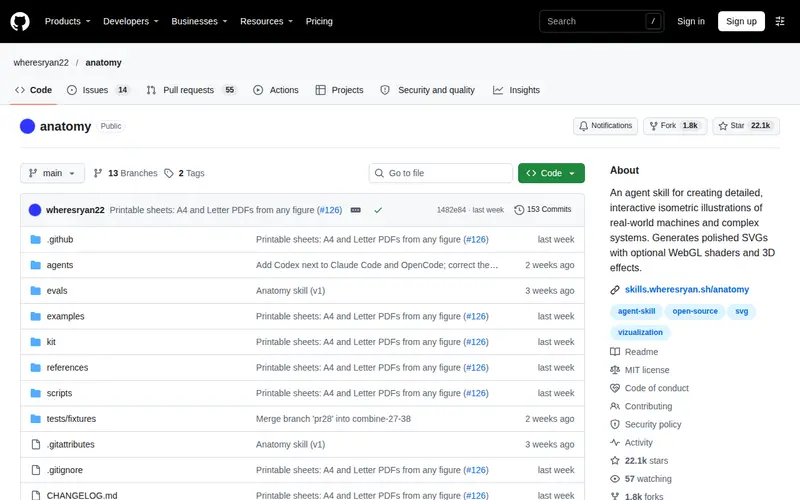Open the CHANGELOG.md file name

click(x=82, y=495)
